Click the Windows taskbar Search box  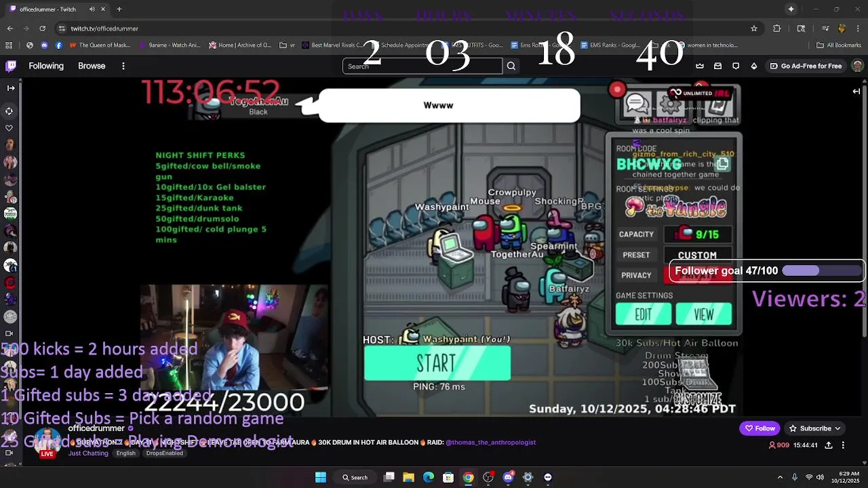coord(355,477)
